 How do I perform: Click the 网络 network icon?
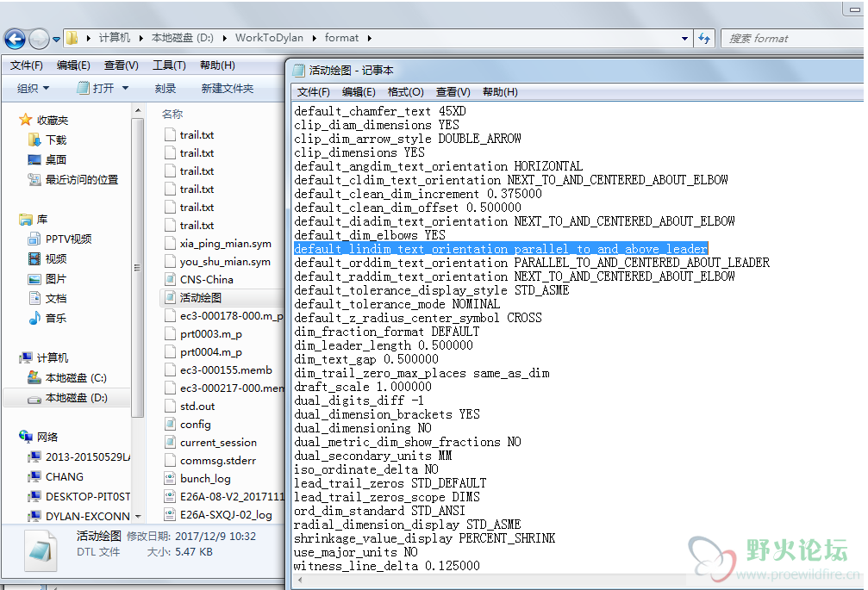click(26, 437)
